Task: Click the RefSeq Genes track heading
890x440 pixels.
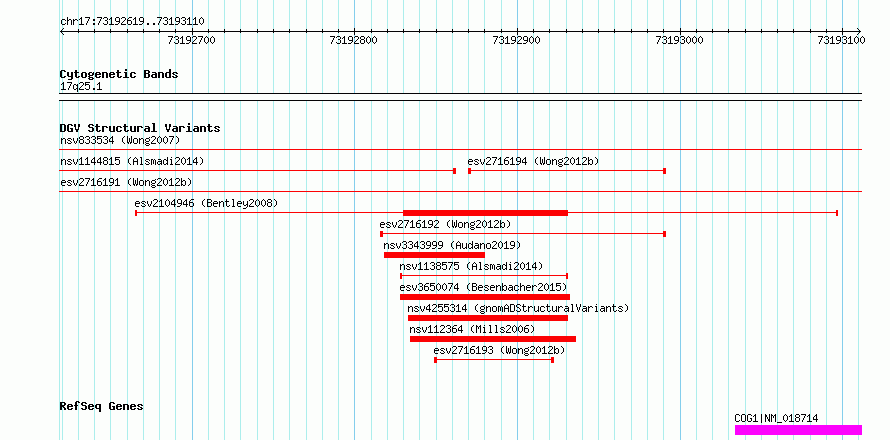Action: (102, 407)
